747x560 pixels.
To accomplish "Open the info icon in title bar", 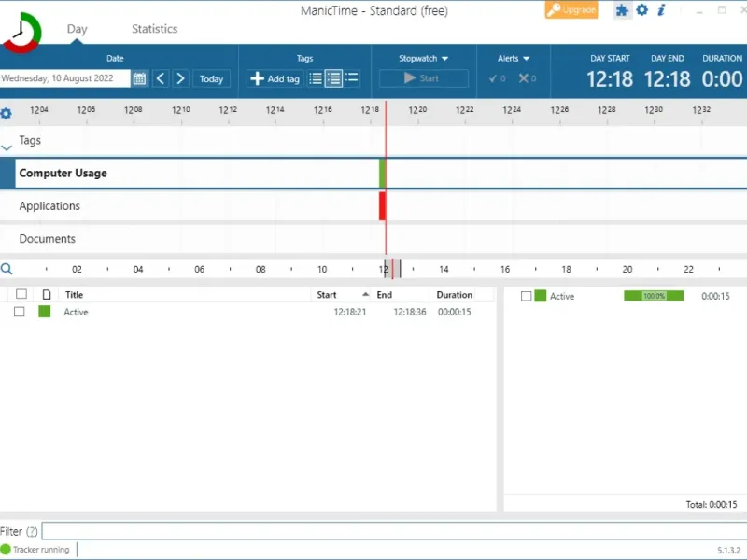I will (661, 9).
